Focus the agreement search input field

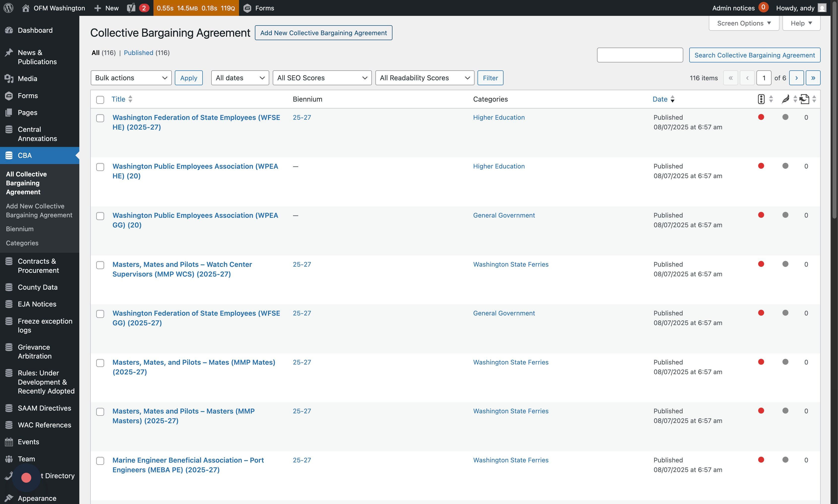(x=640, y=55)
